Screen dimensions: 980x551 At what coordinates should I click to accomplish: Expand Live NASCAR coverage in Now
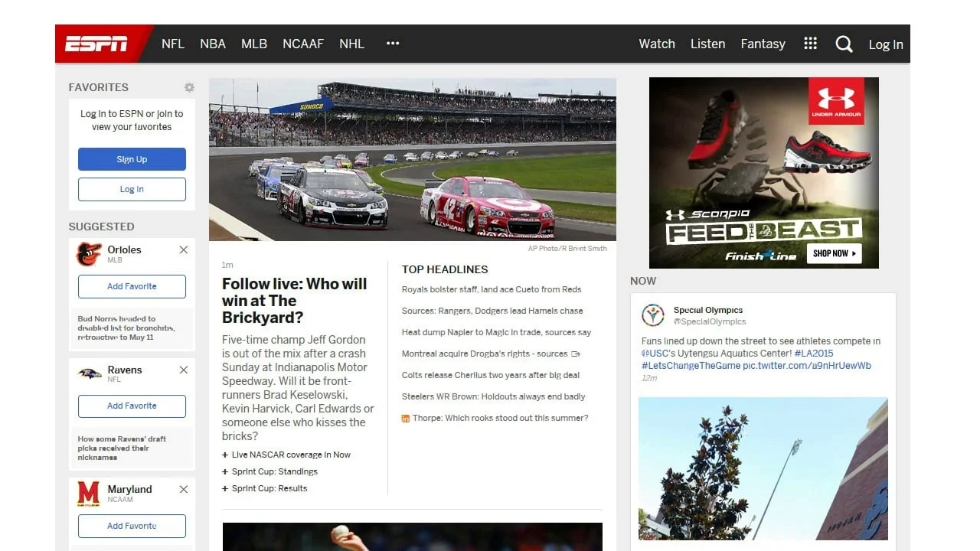point(286,455)
